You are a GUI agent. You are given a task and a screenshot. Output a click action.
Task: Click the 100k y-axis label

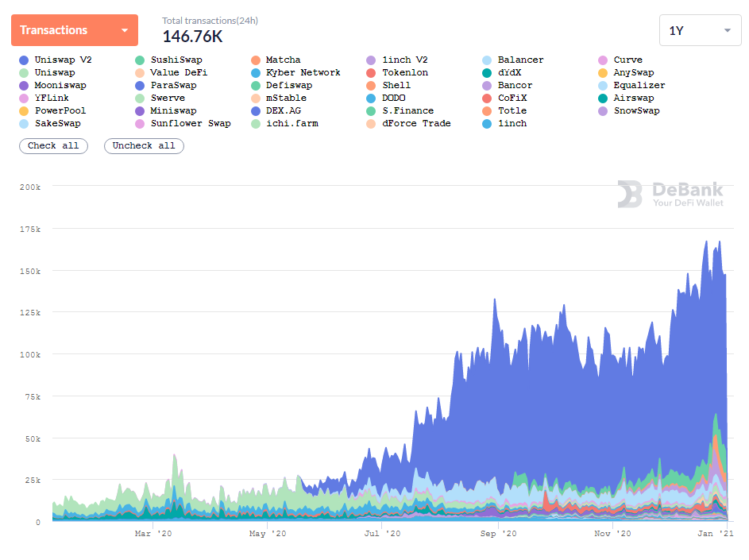[30, 354]
